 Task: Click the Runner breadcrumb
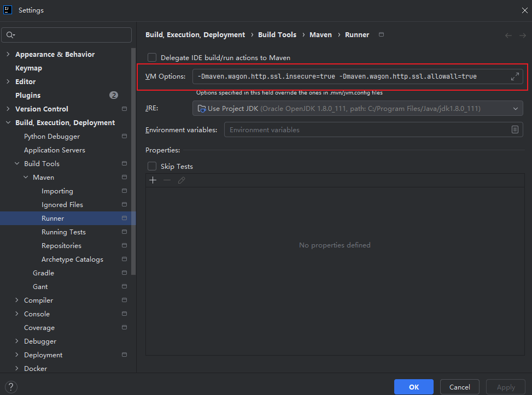[357, 34]
